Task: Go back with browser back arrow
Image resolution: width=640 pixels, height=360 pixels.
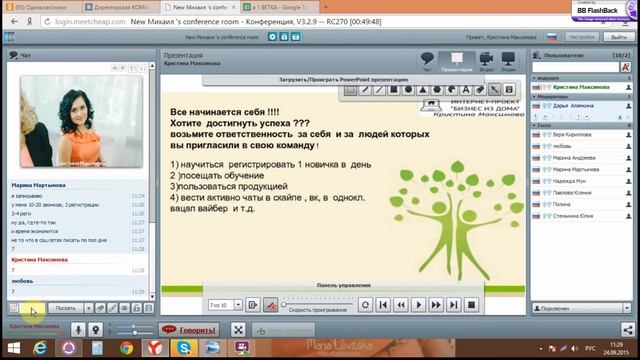Action: (x=14, y=21)
